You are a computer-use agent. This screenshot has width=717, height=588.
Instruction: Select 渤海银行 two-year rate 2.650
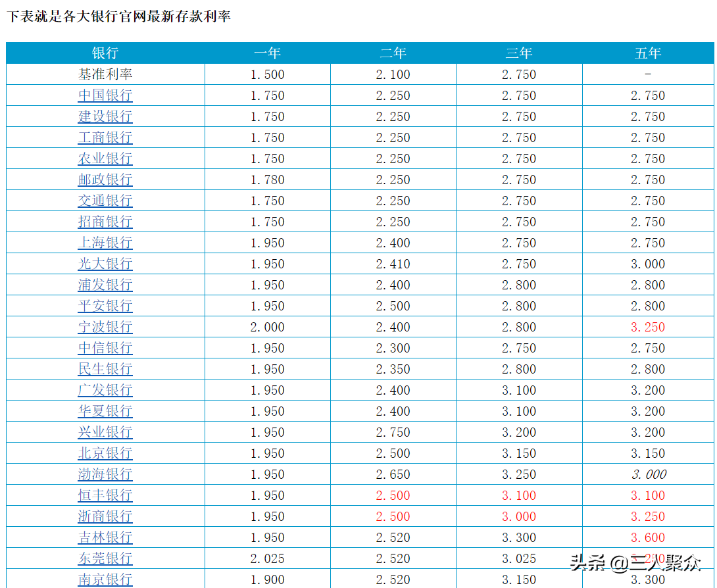[x=393, y=474]
